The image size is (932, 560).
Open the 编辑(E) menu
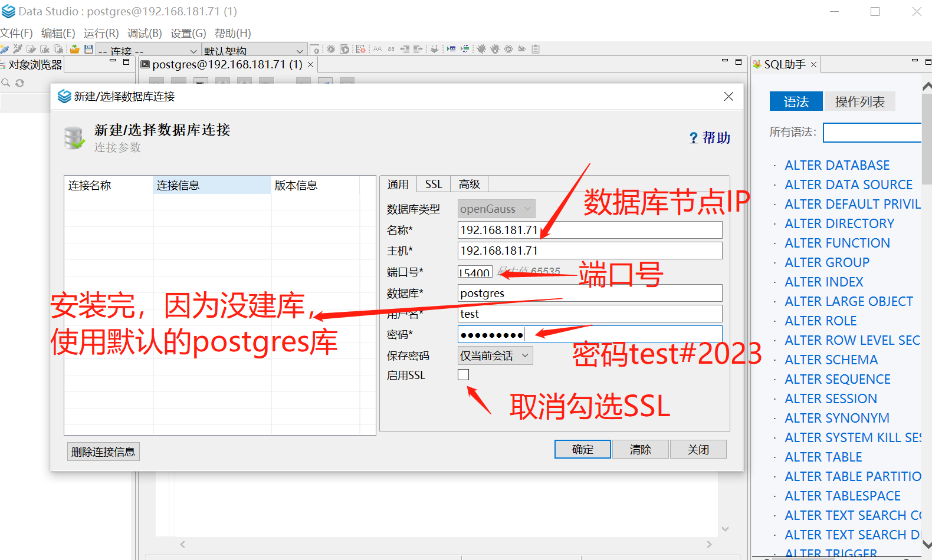(x=58, y=34)
